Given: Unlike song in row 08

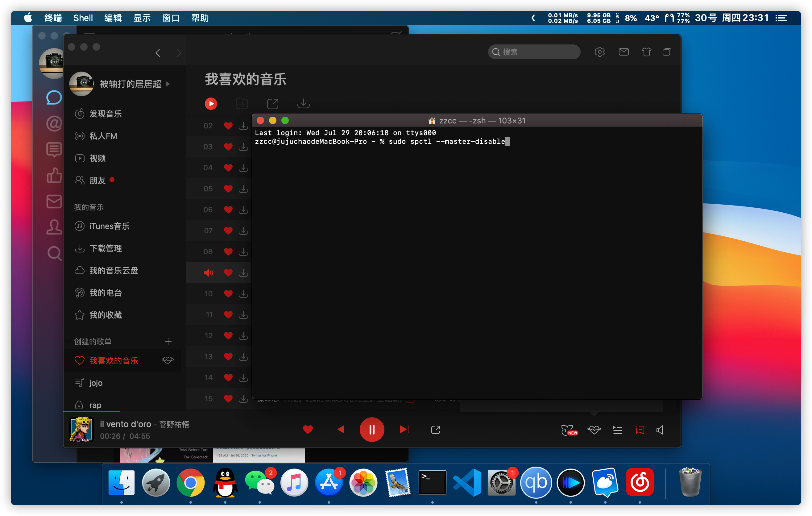Looking at the screenshot, I should click(228, 252).
